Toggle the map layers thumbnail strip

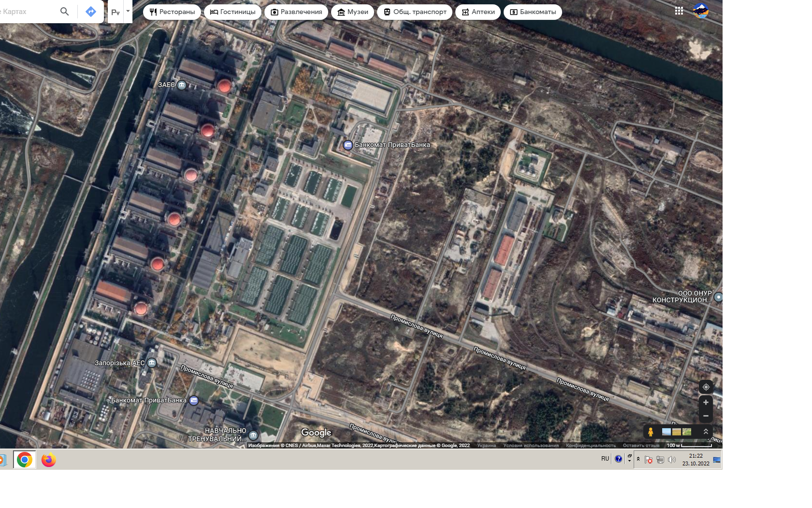pos(677,432)
